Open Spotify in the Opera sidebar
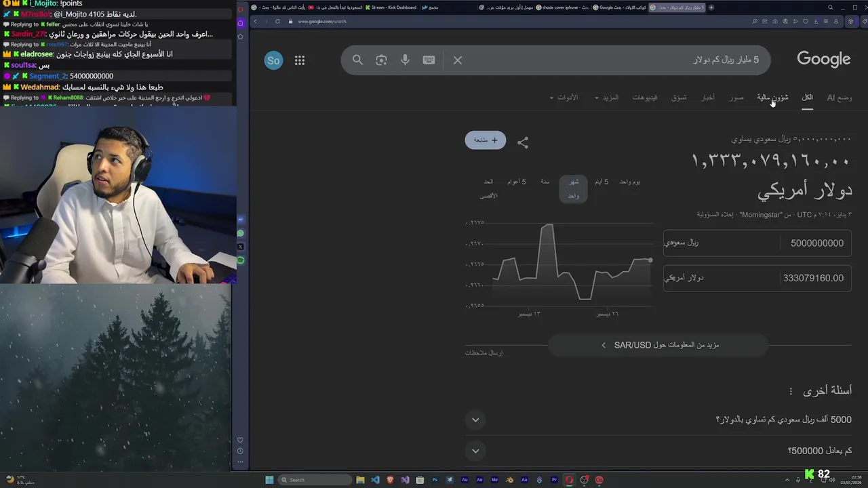This screenshot has width=868, height=488. (241, 260)
